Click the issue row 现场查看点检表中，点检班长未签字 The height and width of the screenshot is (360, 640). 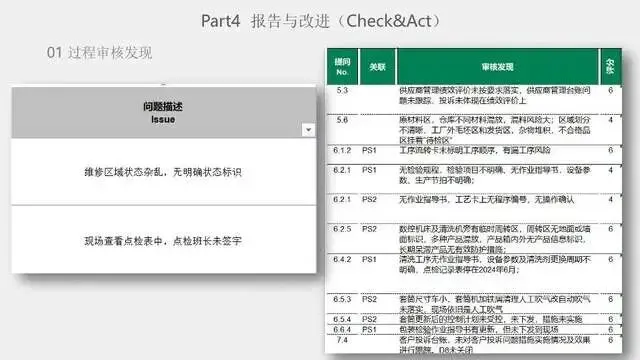[x=164, y=240]
